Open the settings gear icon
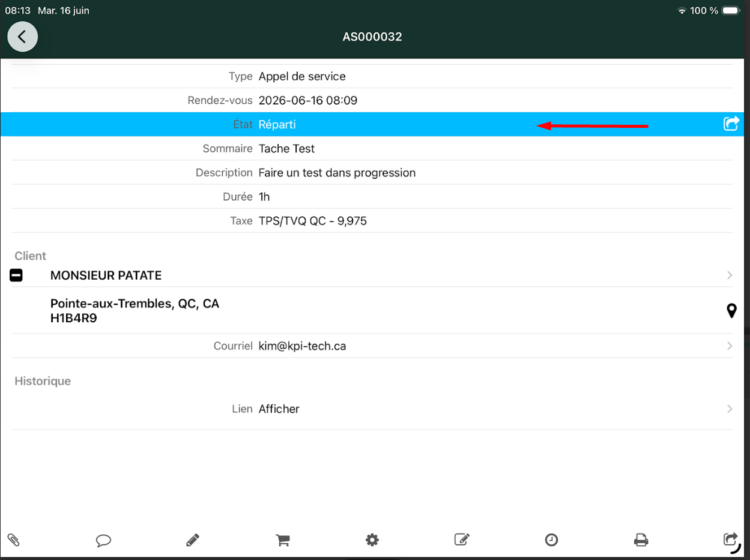The image size is (750, 560). pyautogui.click(x=372, y=540)
